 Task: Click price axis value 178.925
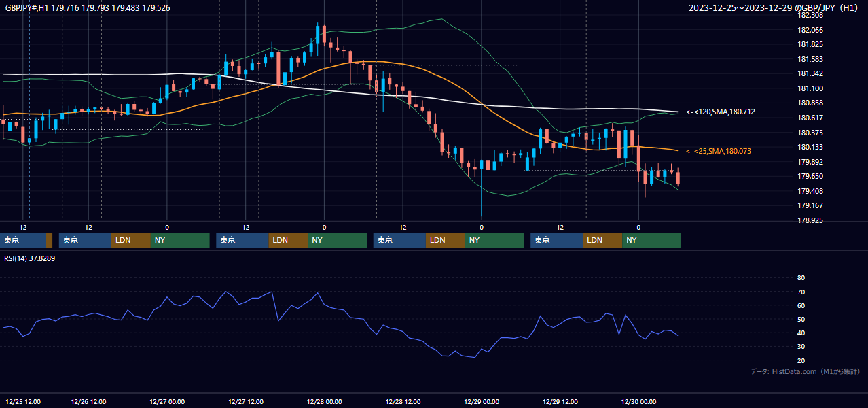pyautogui.click(x=810, y=220)
